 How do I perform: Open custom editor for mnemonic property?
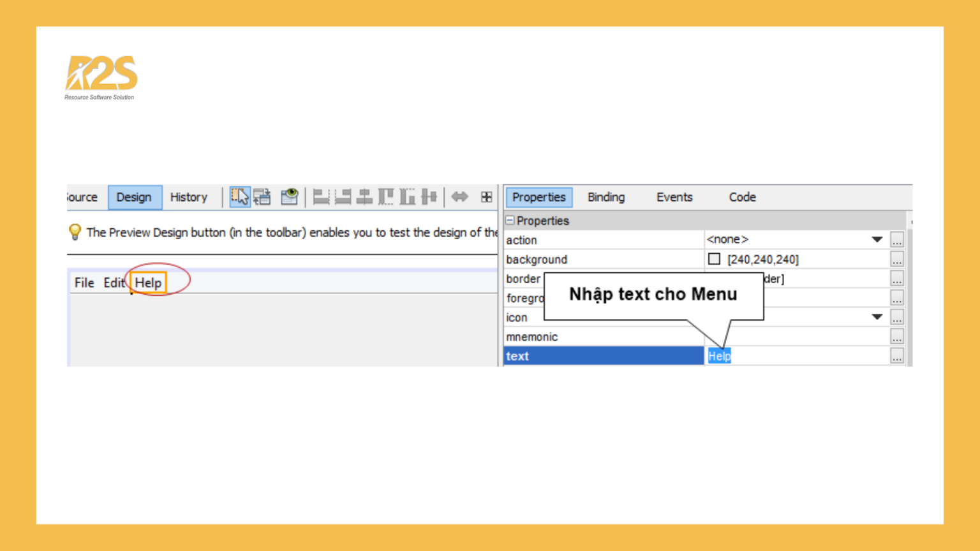896,337
